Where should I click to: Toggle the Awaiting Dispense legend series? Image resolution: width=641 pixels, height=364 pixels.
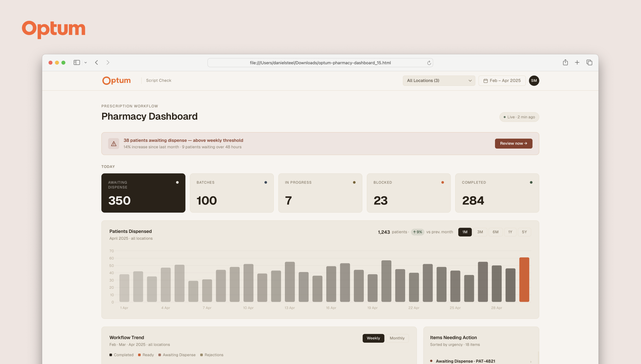[177, 355]
